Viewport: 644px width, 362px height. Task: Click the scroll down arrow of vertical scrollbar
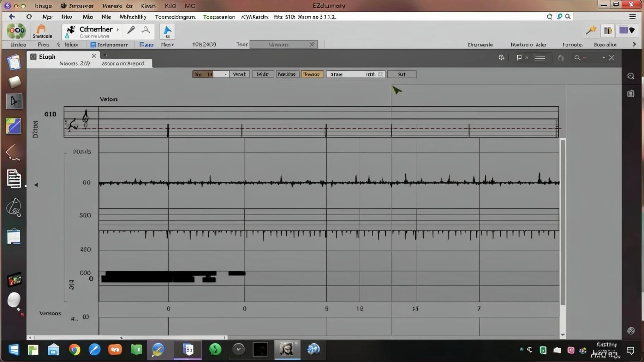point(563,334)
